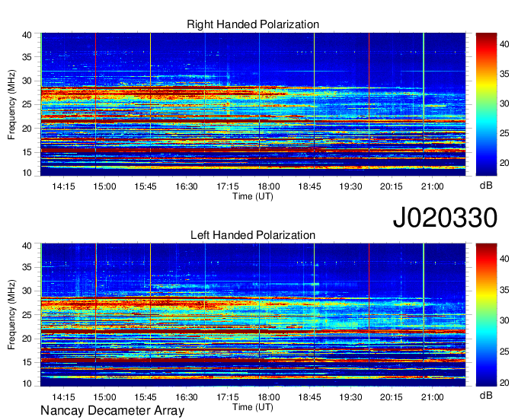The height and width of the screenshot is (420, 518).
Task: Click the 16:30 tick on the top plot
Action: (187, 186)
